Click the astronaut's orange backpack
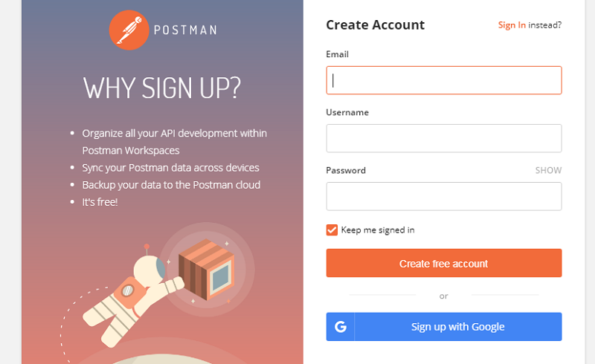This screenshot has width=595, height=364. point(128,292)
